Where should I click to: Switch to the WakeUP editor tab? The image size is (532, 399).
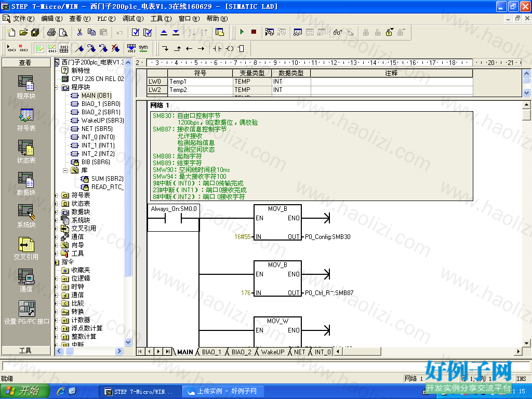pyautogui.click(x=273, y=352)
